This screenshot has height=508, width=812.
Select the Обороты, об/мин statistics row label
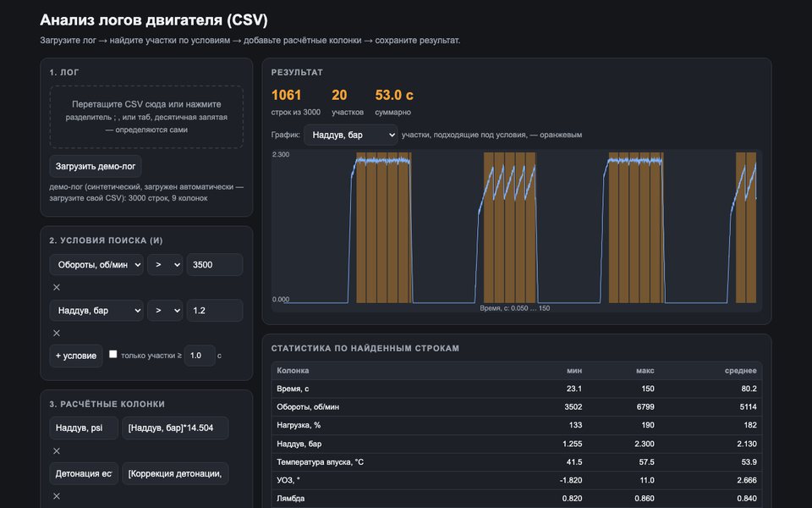point(308,407)
